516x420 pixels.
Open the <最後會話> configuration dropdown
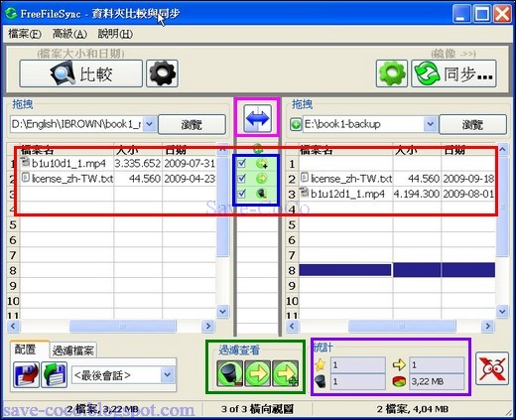(x=168, y=375)
